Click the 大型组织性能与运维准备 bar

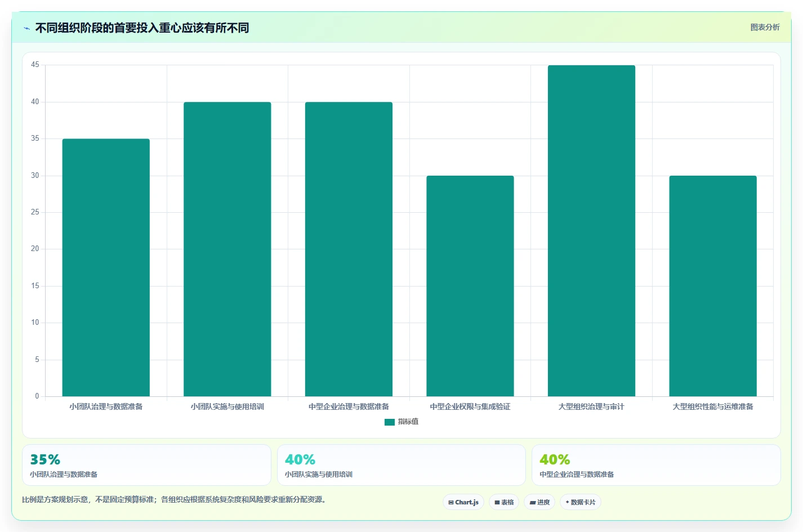click(713, 286)
